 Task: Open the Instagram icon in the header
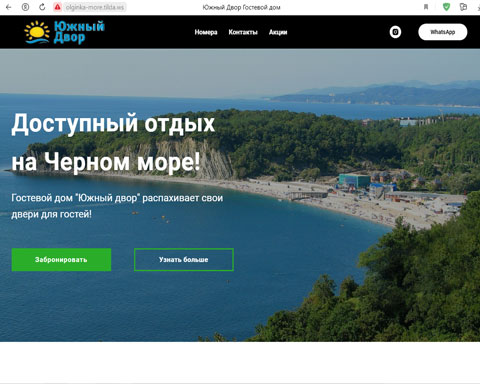(395, 32)
